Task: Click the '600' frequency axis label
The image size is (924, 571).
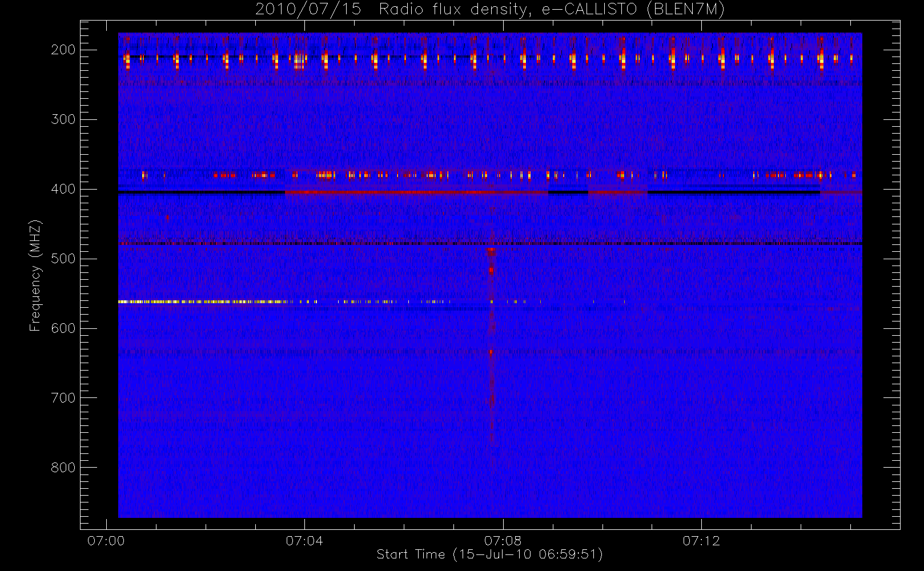Action: coord(63,328)
